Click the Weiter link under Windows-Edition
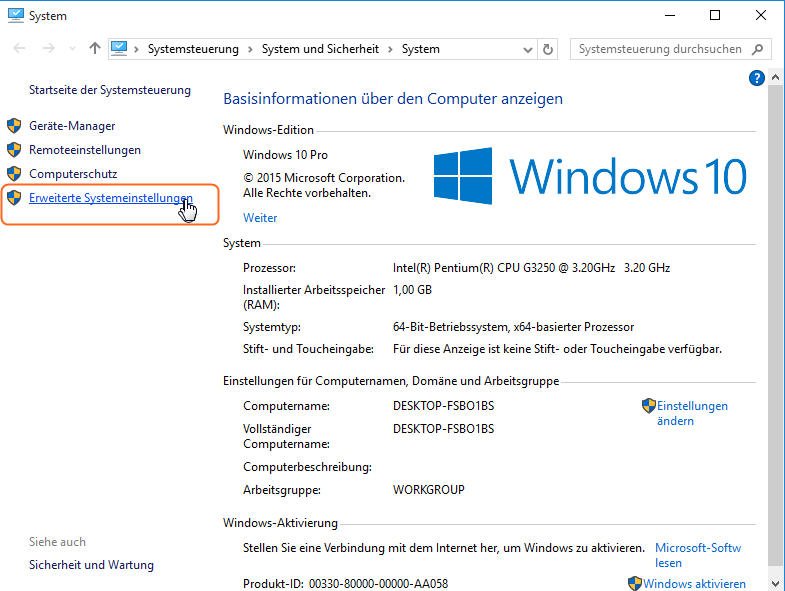 click(x=260, y=218)
